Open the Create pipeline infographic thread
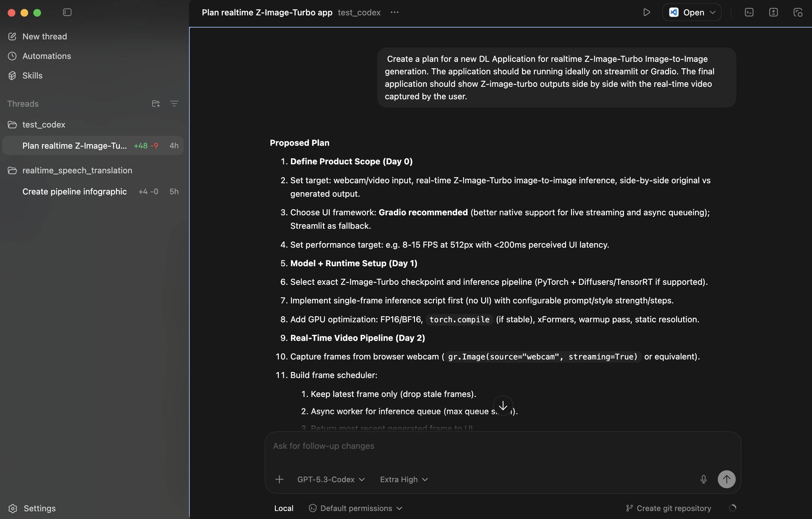The width and height of the screenshot is (812, 519). click(75, 192)
